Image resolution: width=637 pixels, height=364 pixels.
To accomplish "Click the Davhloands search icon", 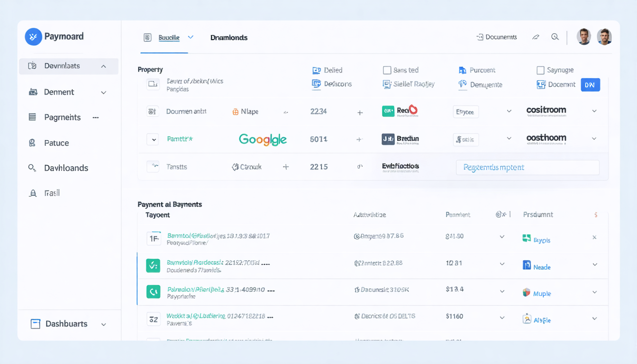I will [x=32, y=168].
